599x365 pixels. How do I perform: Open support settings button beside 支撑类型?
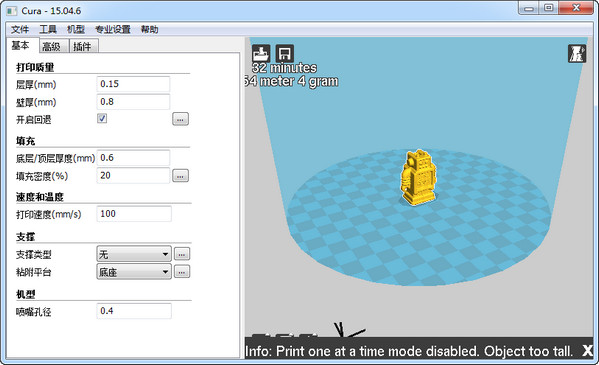pyautogui.click(x=182, y=254)
